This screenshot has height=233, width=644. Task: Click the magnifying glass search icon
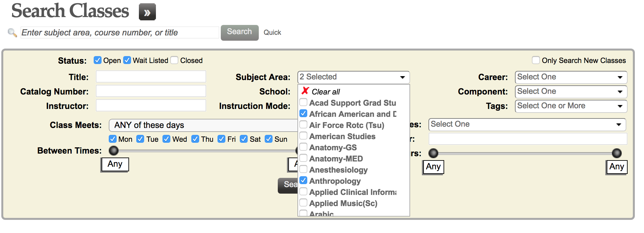[x=12, y=32]
